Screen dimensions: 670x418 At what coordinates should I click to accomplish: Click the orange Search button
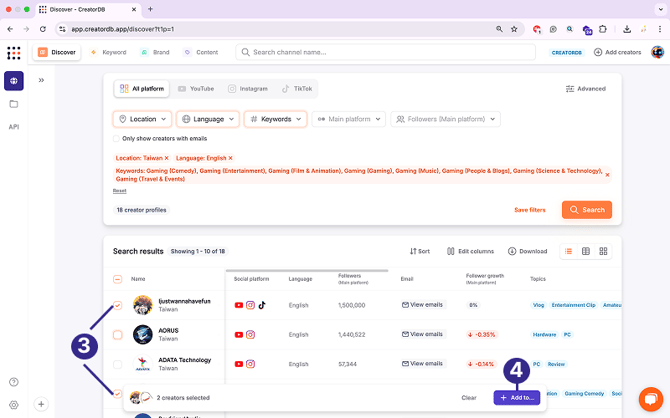point(587,210)
